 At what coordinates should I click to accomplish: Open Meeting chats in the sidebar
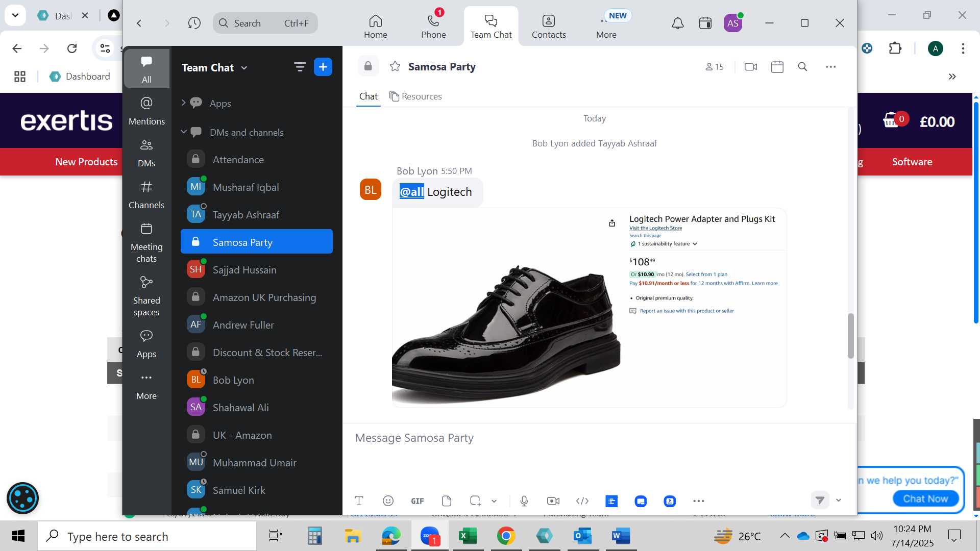(146, 242)
